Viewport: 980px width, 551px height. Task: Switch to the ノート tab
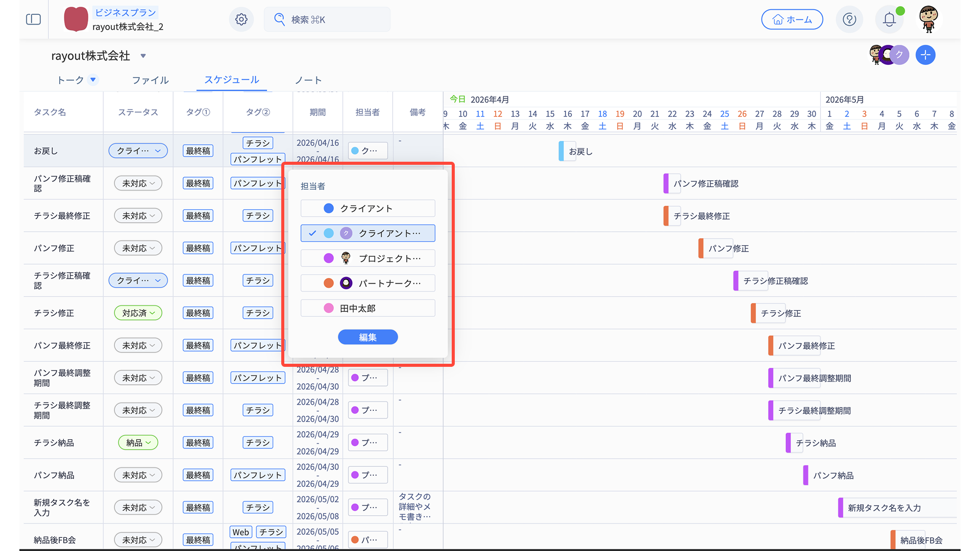pyautogui.click(x=308, y=80)
